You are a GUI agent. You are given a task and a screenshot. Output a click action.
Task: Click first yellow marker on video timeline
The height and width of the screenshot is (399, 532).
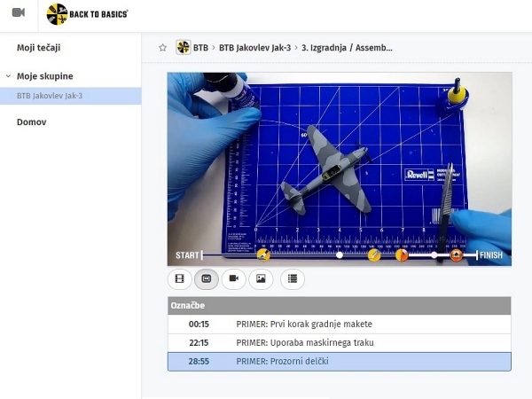(x=263, y=255)
